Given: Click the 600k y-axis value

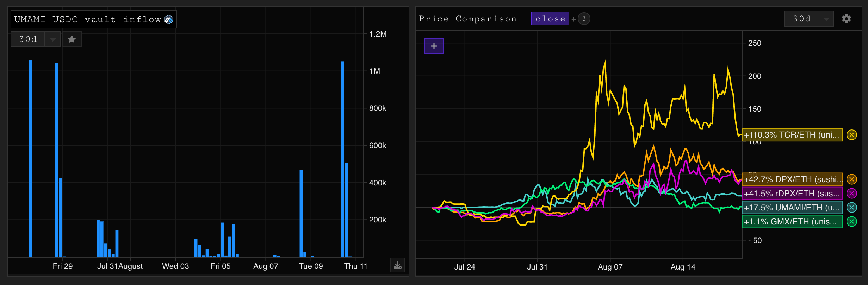Looking at the screenshot, I should click(x=378, y=145).
